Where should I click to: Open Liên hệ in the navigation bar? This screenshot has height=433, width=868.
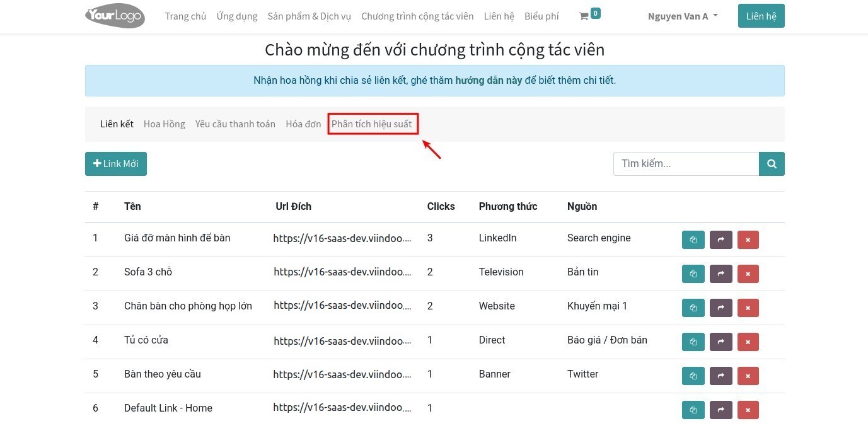[x=499, y=16]
